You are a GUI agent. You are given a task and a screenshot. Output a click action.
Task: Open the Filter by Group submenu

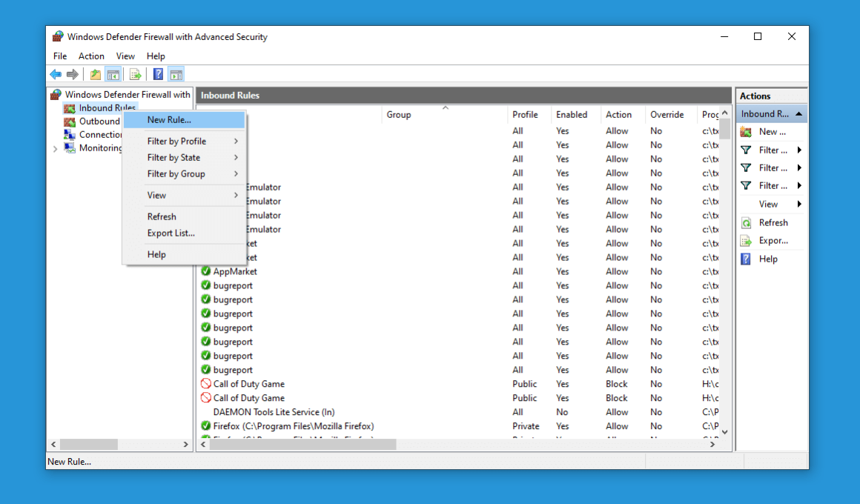click(x=185, y=174)
